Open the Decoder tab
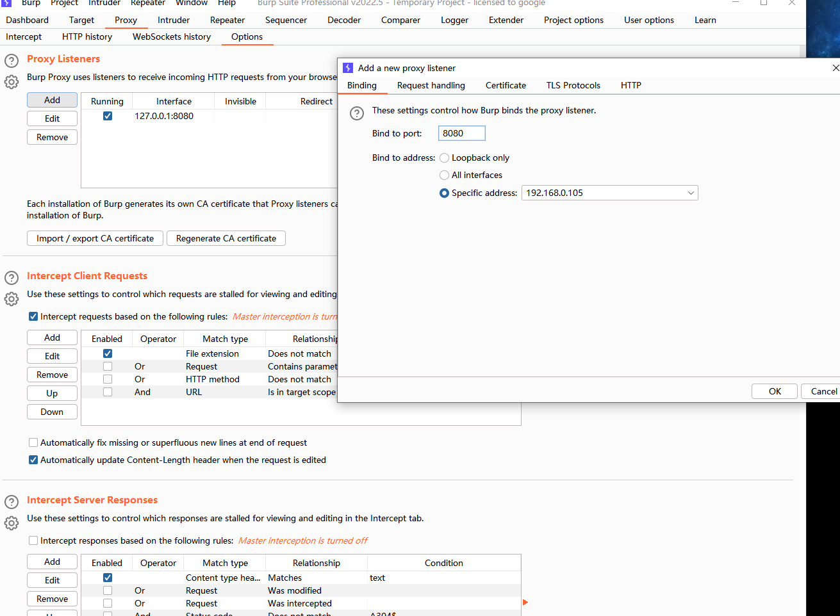 click(344, 20)
